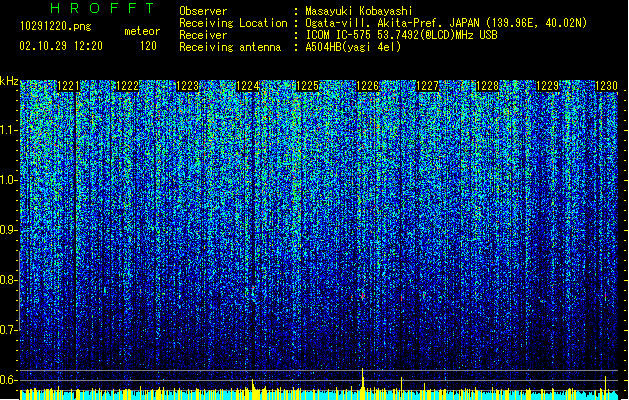This screenshot has width=629, height=400.
Task: Click the Observer label
Action: (203, 11)
